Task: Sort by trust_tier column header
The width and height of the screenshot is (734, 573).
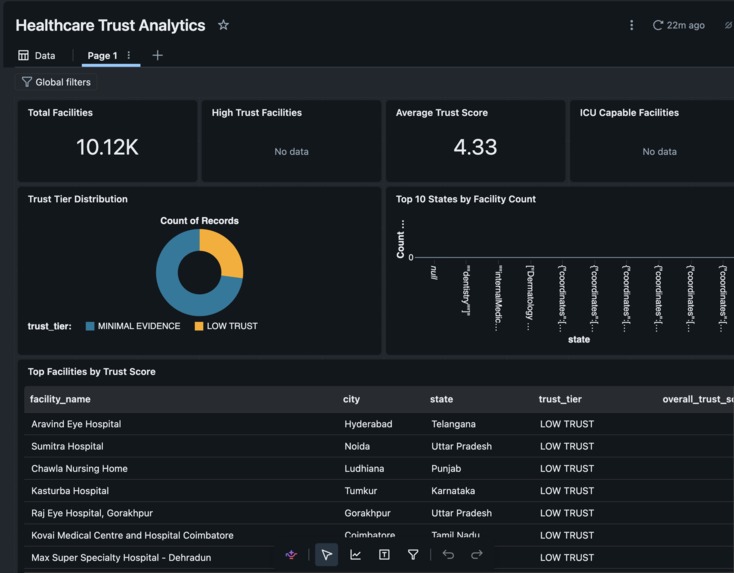Action: click(x=560, y=399)
